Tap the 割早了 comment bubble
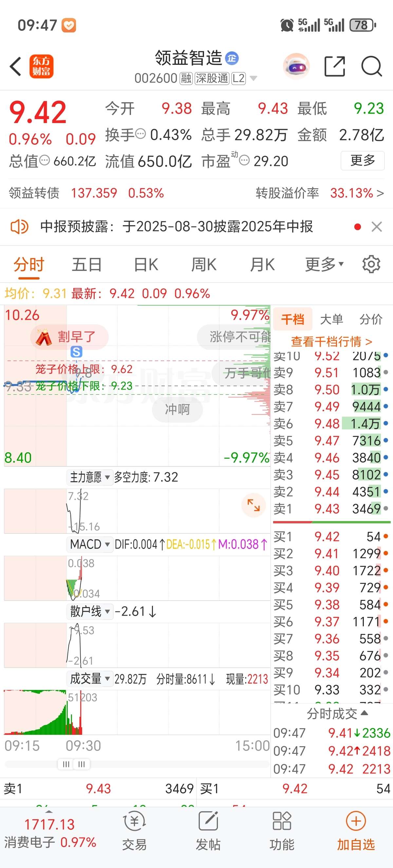 (x=69, y=337)
